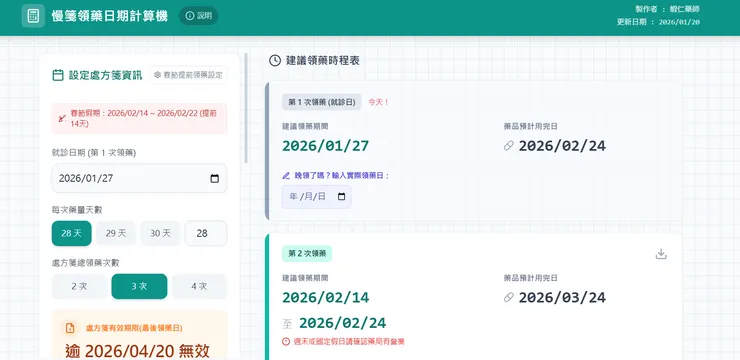Image resolution: width=740 pixels, height=360 pixels.
Task: Click the left panel vertical scrollbar
Action: [x=245, y=109]
